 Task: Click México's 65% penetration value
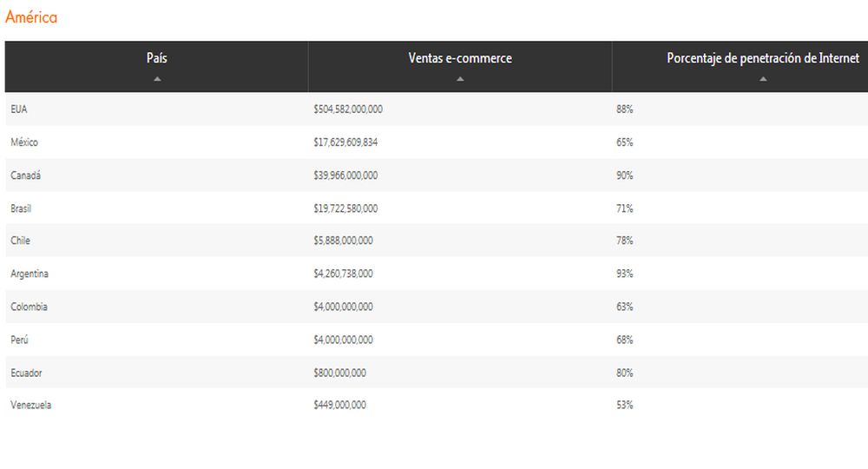click(x=624, y=142)
